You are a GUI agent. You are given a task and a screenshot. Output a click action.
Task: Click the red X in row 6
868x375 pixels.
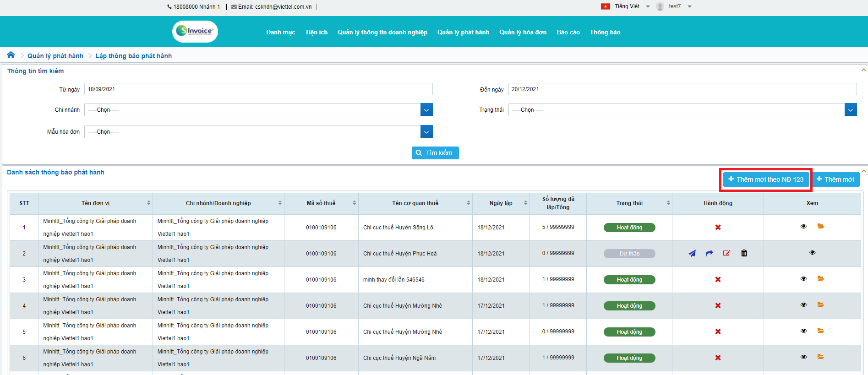pos(718,358)
